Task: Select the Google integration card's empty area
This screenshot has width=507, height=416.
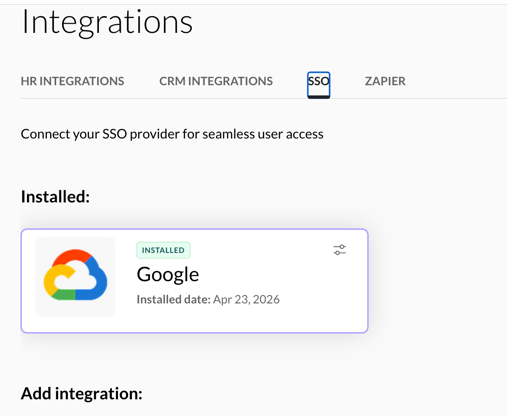Action: pyautogui.click(x=300, y=300)
